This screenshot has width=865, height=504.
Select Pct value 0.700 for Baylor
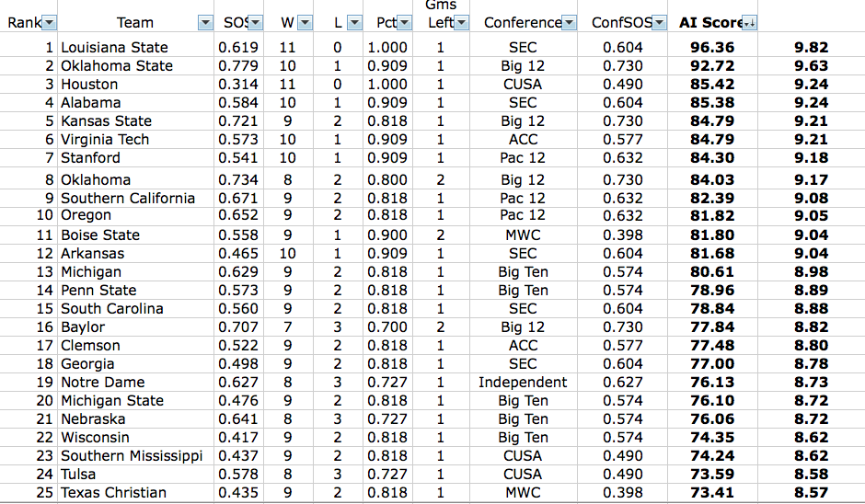pyautogui.click(x=387, y=327)
